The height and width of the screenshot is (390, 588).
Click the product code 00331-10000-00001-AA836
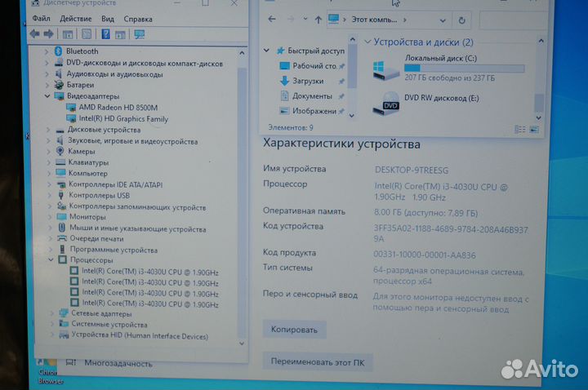click(424, 255)
